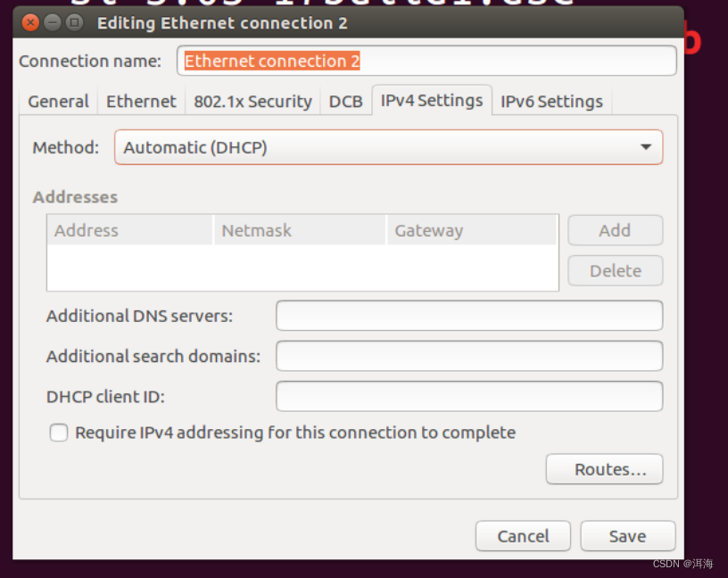
Task: Click the DHCP client ID field
Action: [x=468, y=396]
